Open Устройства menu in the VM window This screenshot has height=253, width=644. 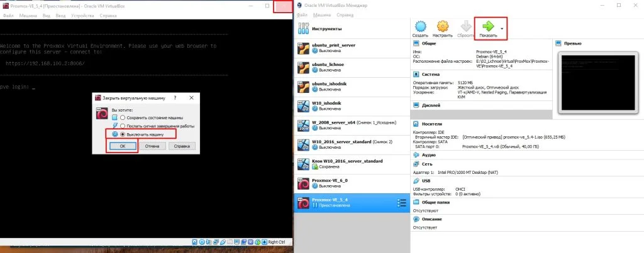click(x=82, y=16)
